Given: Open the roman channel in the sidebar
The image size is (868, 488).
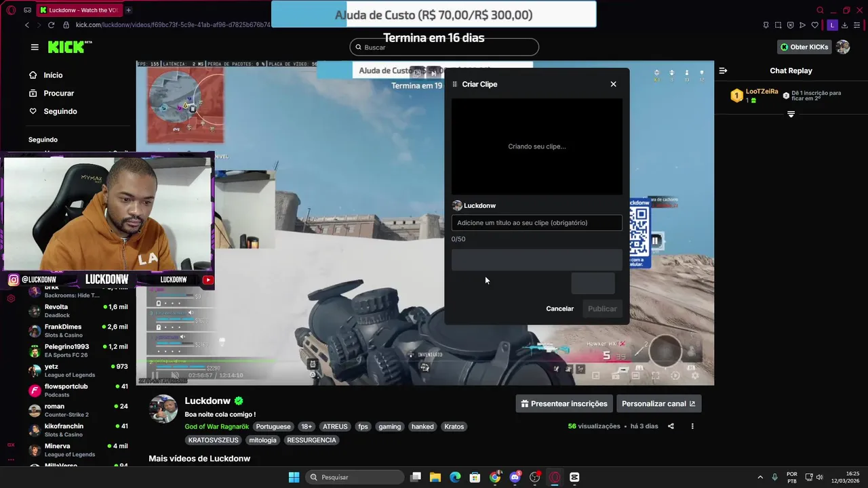Looking at the screenshot, I should point(78,410).
